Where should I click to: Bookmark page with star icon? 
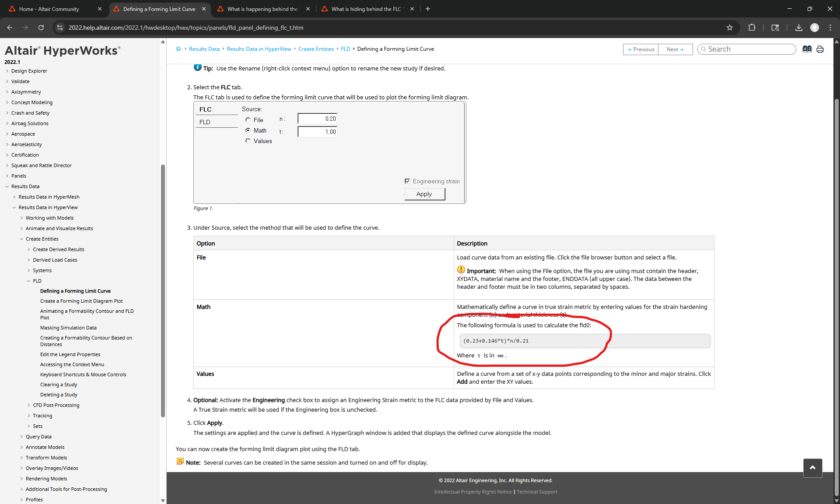730,28
